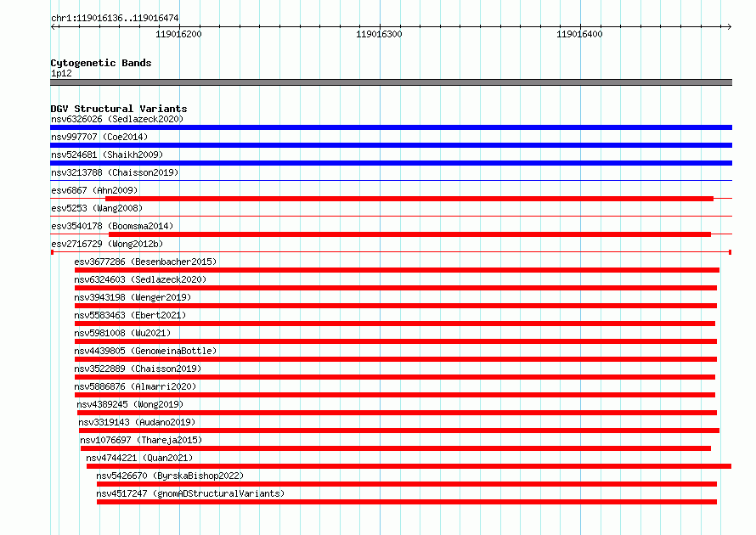Screen dimensions: 756x535
Task: Click the red bar under nsv4744221
Action: tap(409, 466)
